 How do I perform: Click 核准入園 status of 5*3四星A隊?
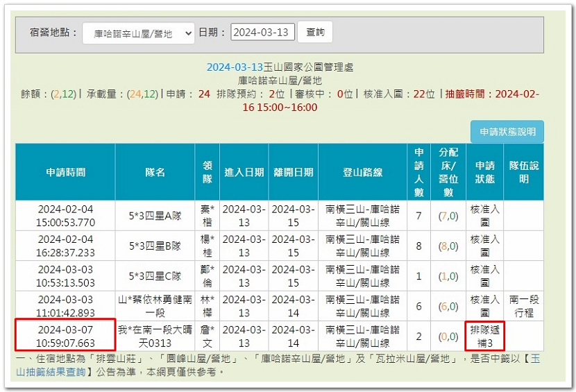pyautogui.click(x=485, y=216)
